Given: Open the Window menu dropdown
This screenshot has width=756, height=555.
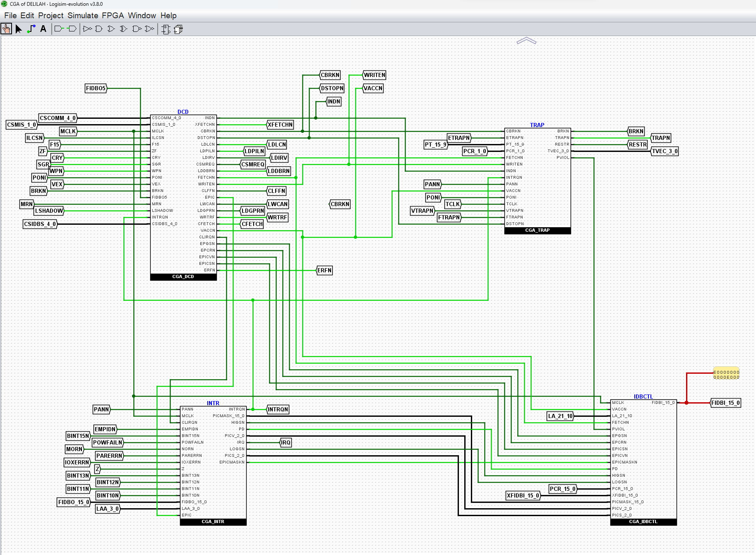Looking at the screenshot, I should pyautogui.click(x=142, y=15).
